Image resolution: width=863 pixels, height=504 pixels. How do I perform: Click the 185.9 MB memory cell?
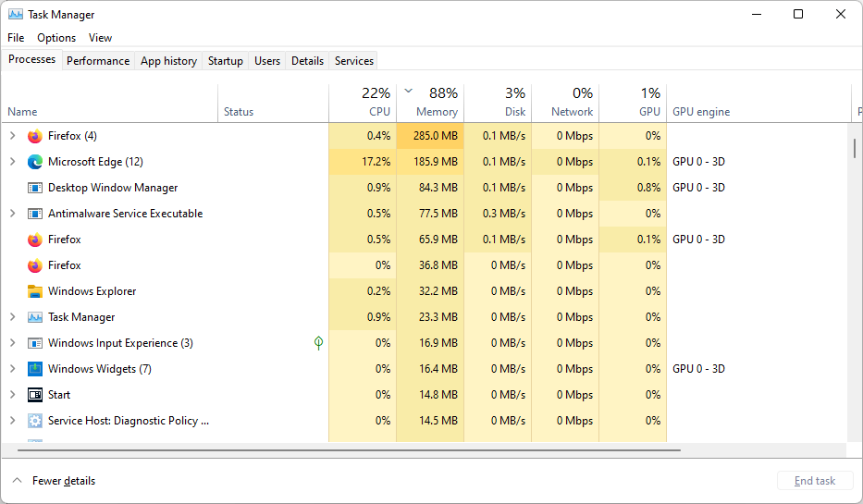(x=430, y=162)
